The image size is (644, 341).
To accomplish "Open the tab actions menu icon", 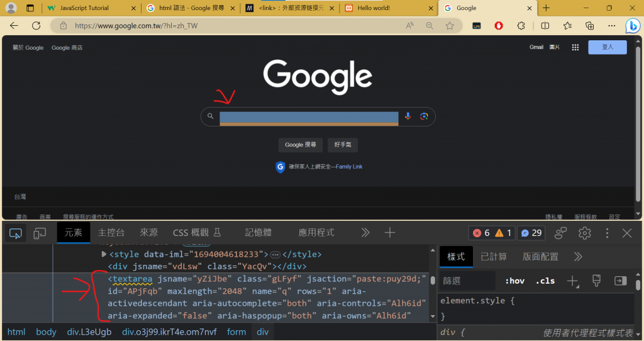I will point(30,8).
